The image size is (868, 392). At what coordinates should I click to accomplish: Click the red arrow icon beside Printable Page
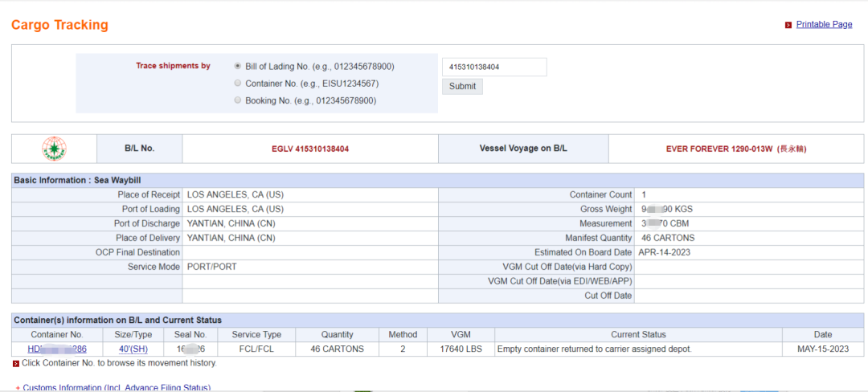click(788, 25)
